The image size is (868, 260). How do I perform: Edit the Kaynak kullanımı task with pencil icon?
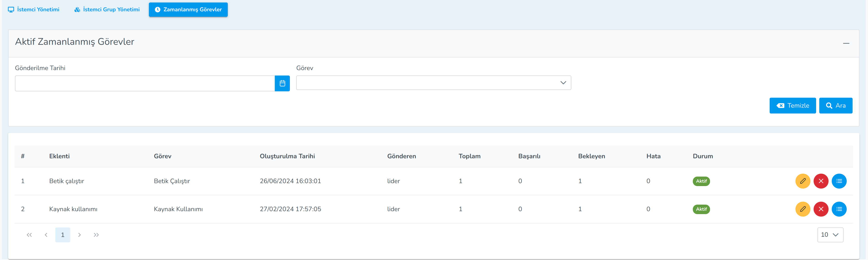803,209
